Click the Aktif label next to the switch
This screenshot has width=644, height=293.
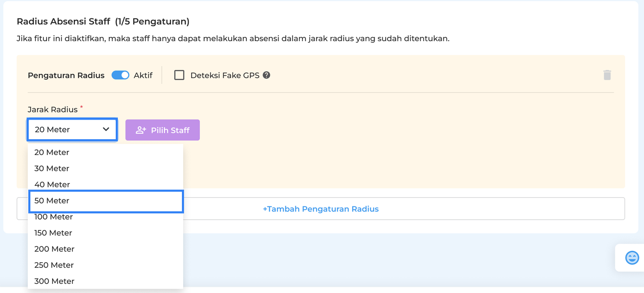pos(143,75)
